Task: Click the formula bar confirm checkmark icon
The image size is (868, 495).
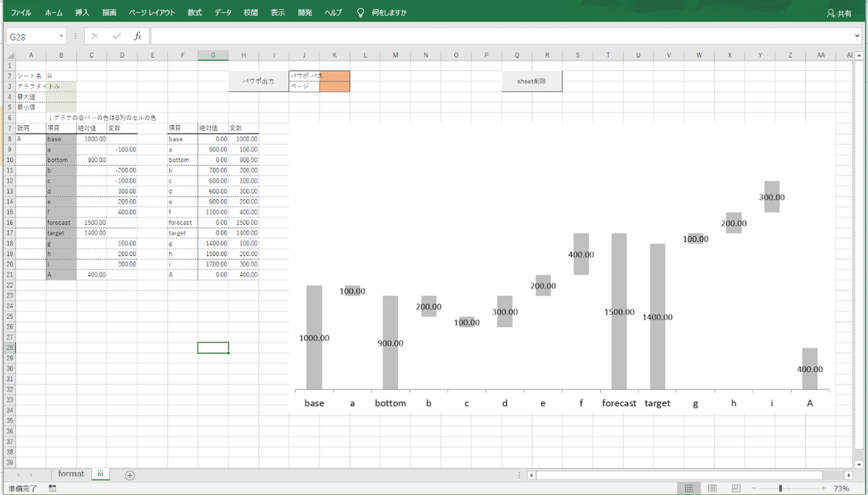Action: tap(116, 36)
